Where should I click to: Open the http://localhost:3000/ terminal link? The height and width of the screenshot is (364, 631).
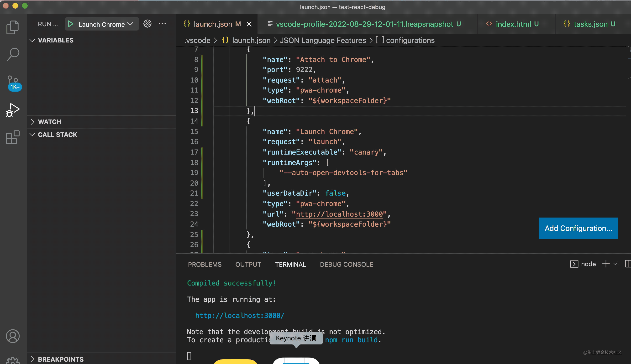point(239,316)
